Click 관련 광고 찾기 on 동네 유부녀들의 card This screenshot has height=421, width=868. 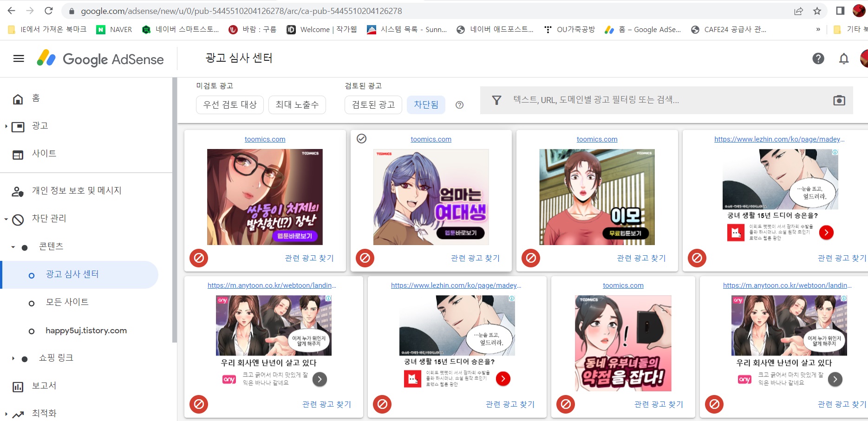pyautogui.click(x=659, y=404)
